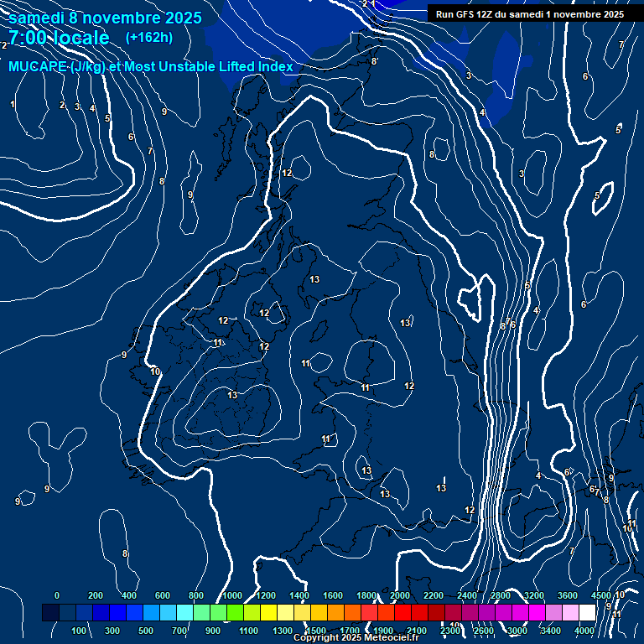Select the bright green 1000–1100 legend swatch
This screenshot has height=644, width=644.
tap(236, 612)
